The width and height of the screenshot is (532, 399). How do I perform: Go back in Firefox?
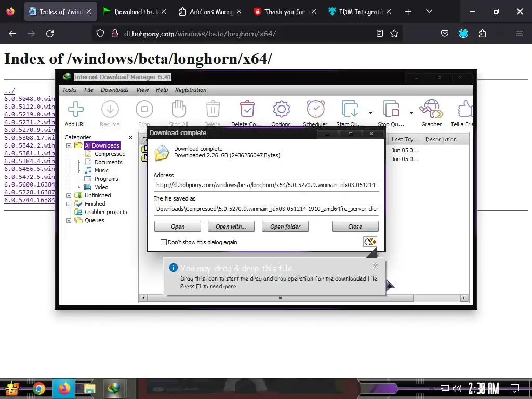pyautogui.click(x=12, y=34)
